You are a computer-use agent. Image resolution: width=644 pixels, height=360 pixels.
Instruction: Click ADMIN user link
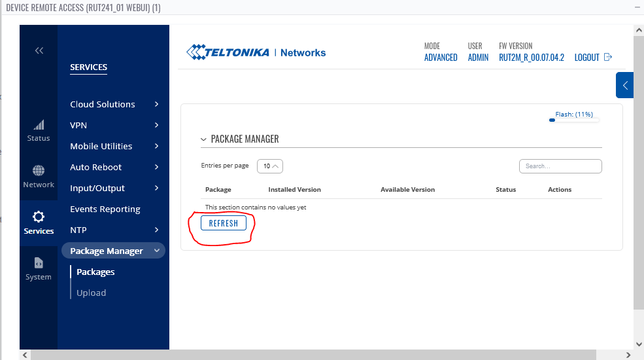478,58
